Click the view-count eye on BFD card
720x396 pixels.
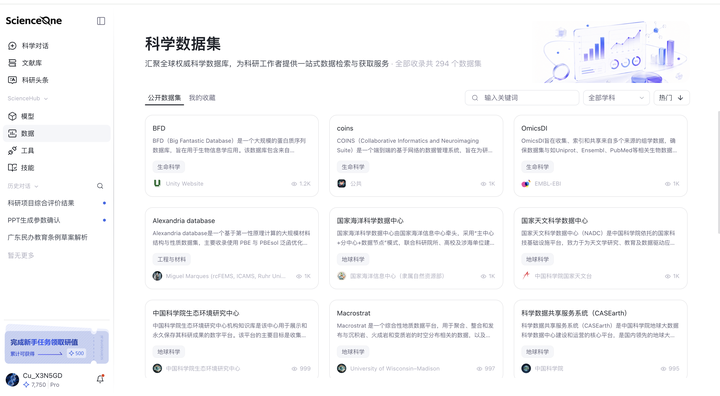(294, 184)
